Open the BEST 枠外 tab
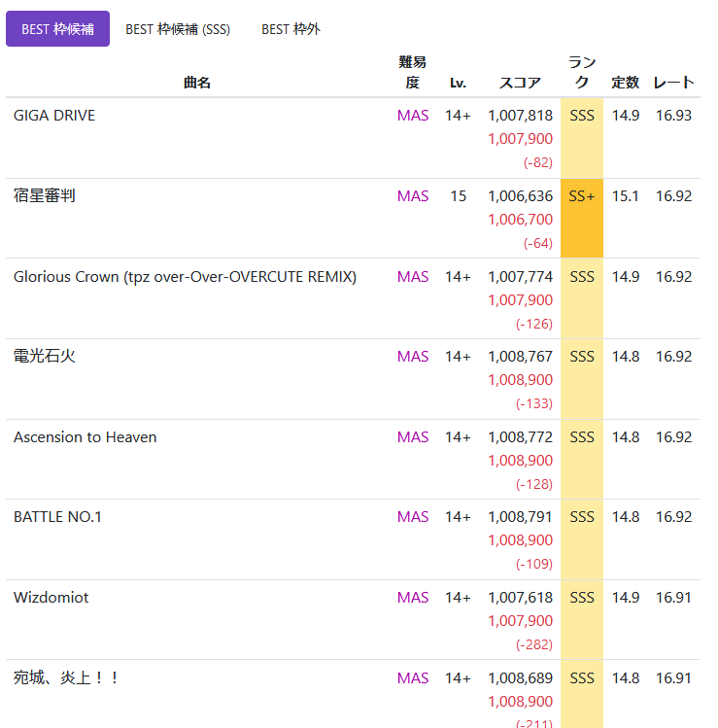The height and width of the screenshot is (728, 718). click(x=291, y=29)
